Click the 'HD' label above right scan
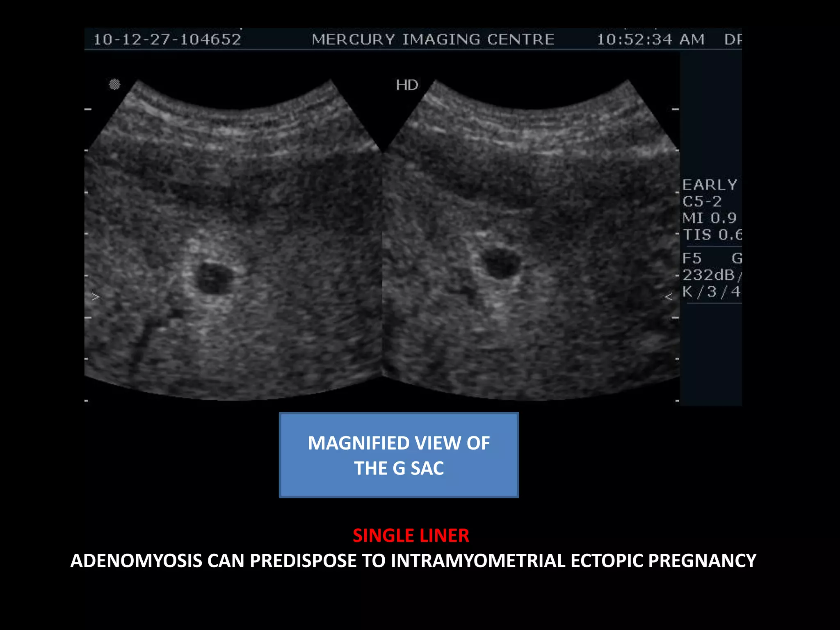The height and width of the screenshot is (630, 840). (407, 85)
